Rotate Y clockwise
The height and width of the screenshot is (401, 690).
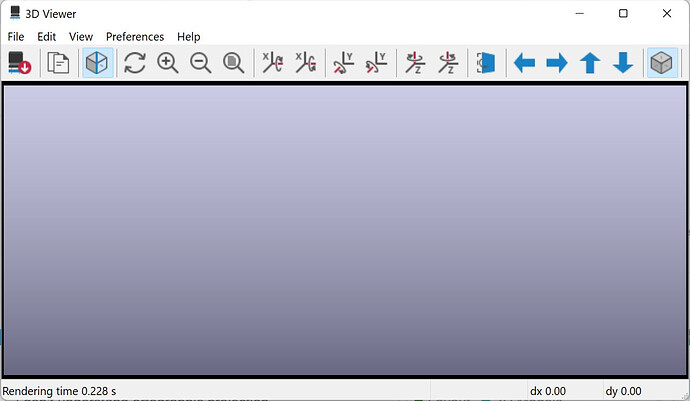click(x=344, y=63)
